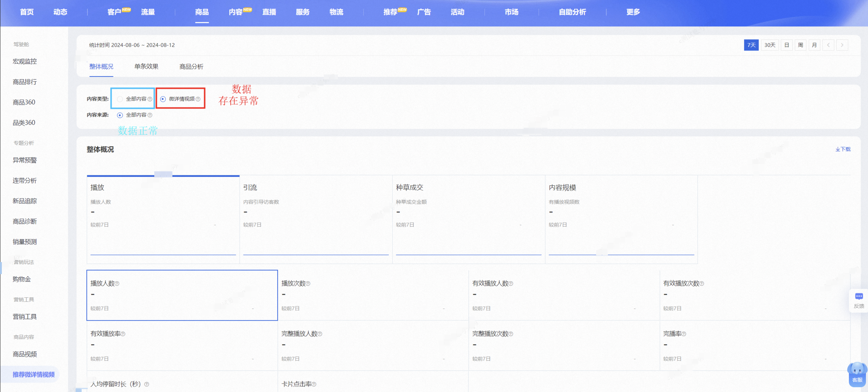Show tooltip icon for 播放人数 metric
Viewport: 868px width, 392px height.
[x=117, y=283]
